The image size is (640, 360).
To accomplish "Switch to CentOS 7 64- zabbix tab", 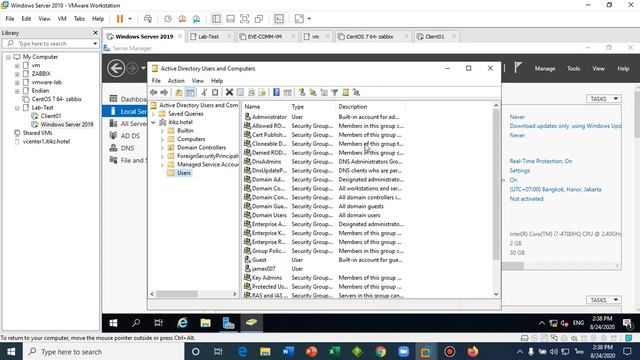I will (x=369, y=37).
